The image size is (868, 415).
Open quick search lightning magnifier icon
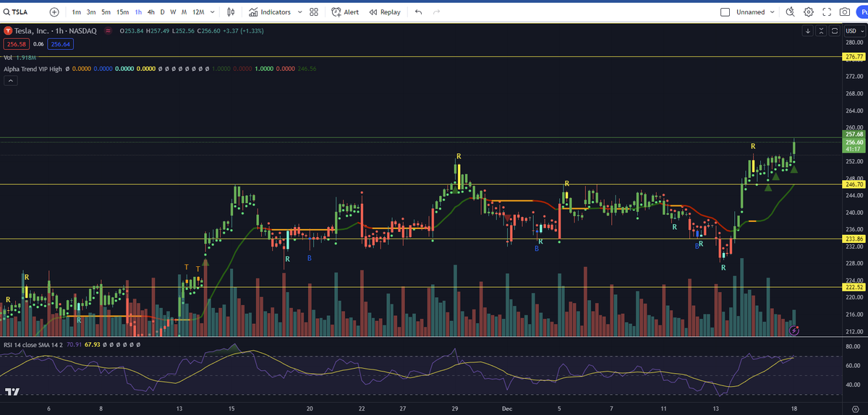coord(790,12)
